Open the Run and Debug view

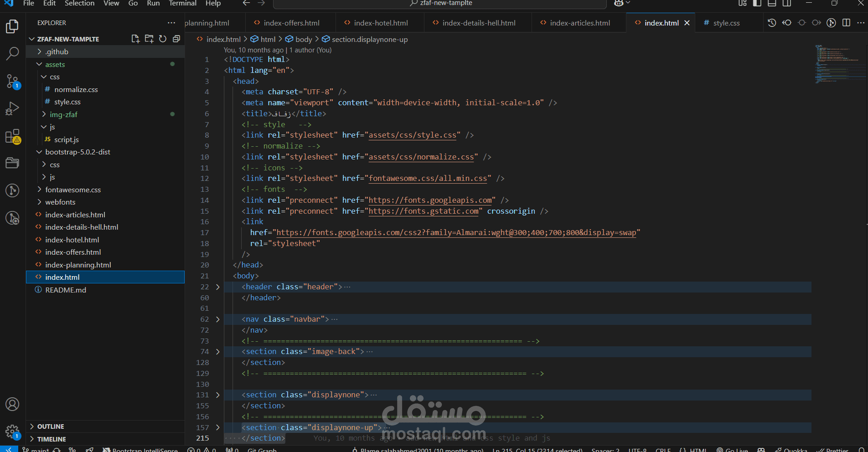[x=12, y=109]
